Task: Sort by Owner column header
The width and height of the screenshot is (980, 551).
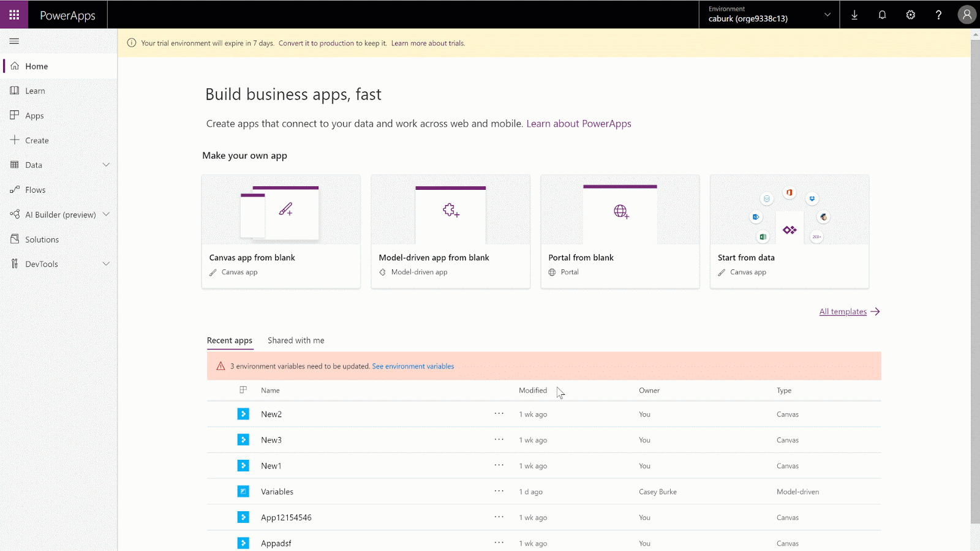Action: (649, 390)
